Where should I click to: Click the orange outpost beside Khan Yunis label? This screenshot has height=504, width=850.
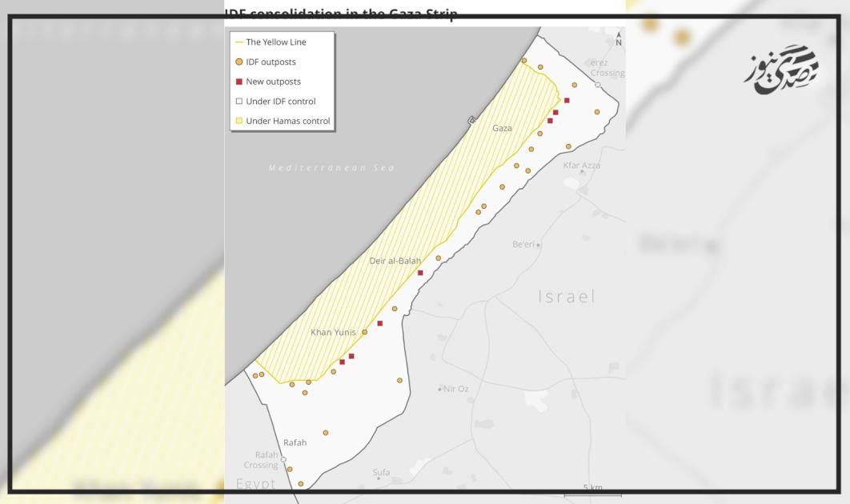pos(364,332)
